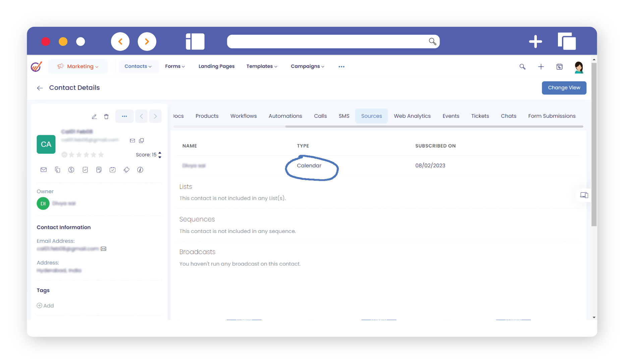Click the tag icon in contact actions

tap(126, 170)
